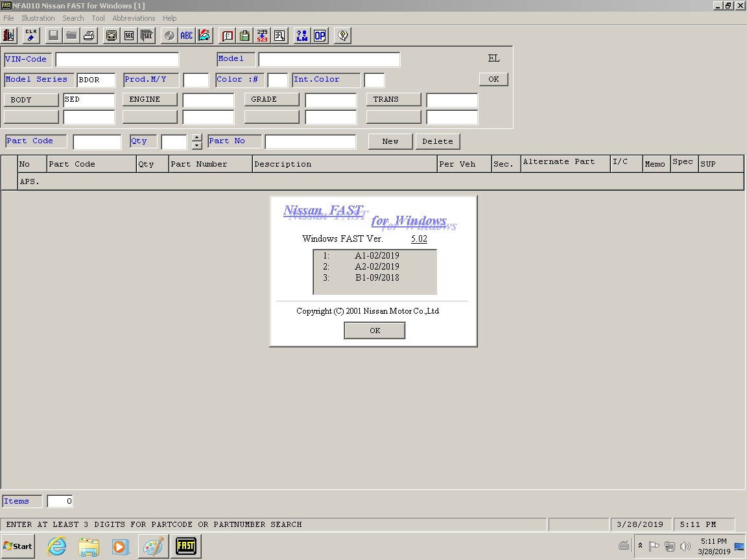747x560 pixels.
Task: Click the ABC toolbar icon
Action: 186,36
